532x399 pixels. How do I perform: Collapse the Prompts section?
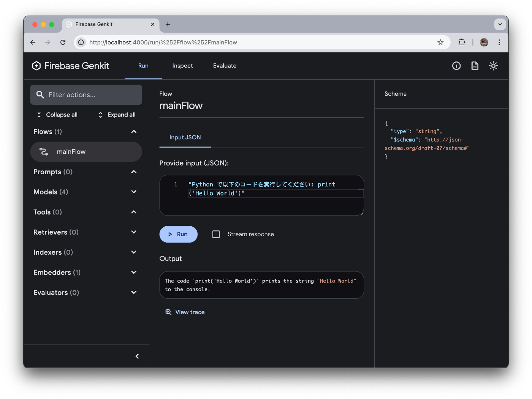[134, 172]
